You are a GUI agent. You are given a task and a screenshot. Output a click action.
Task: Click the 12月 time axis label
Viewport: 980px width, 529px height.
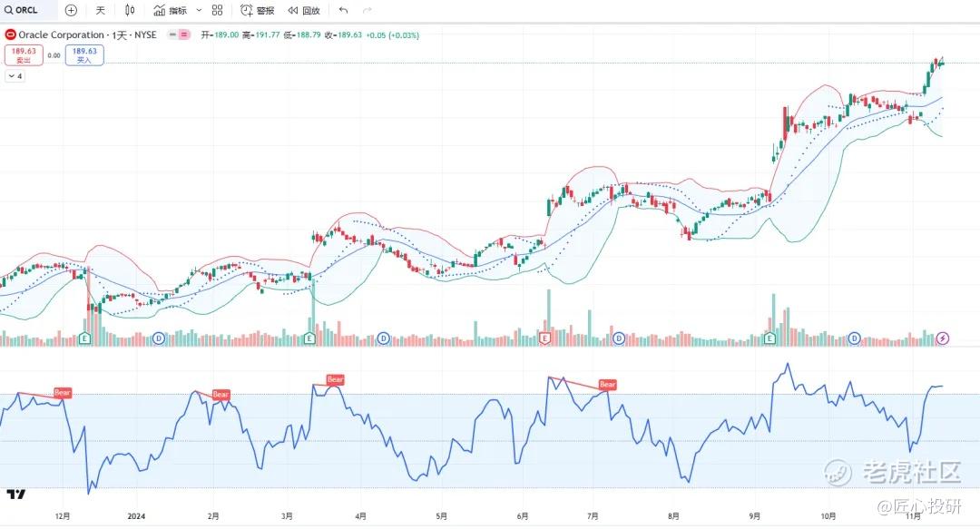click(x=63, y=516)
